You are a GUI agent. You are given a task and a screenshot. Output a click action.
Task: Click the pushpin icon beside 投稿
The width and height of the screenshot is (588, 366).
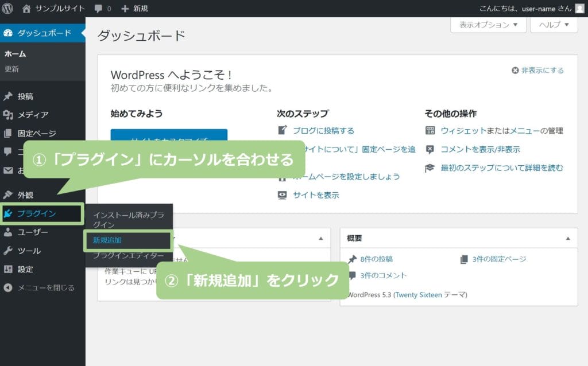tap(8, 96)
